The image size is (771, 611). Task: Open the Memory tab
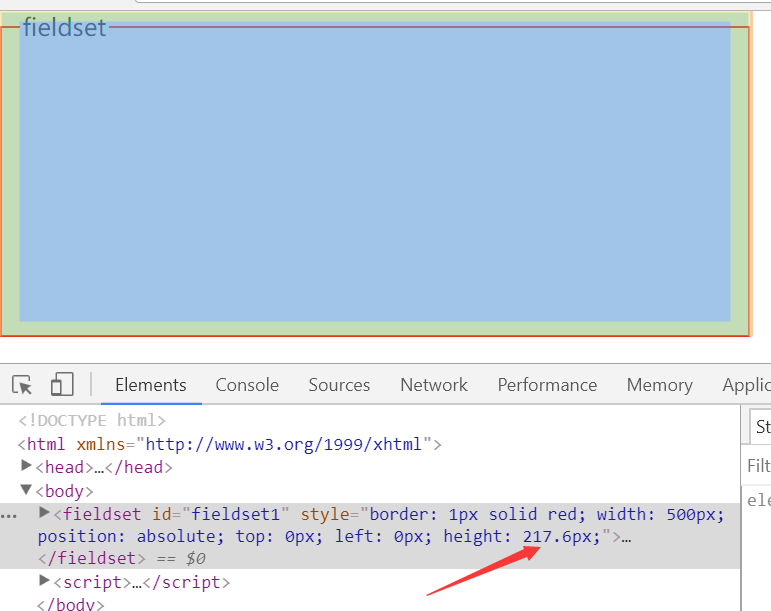(x=659, y=385)
